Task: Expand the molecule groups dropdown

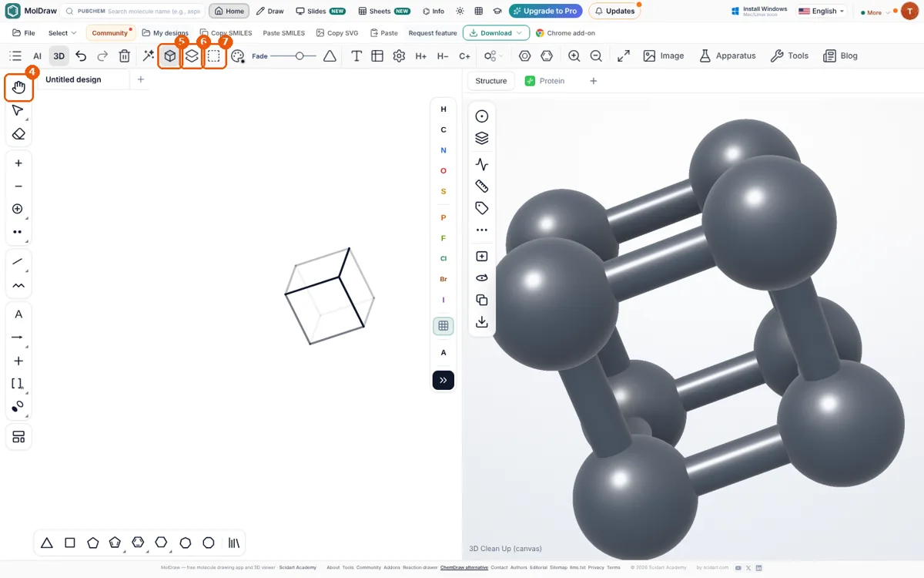Action: tap(494, 55)
